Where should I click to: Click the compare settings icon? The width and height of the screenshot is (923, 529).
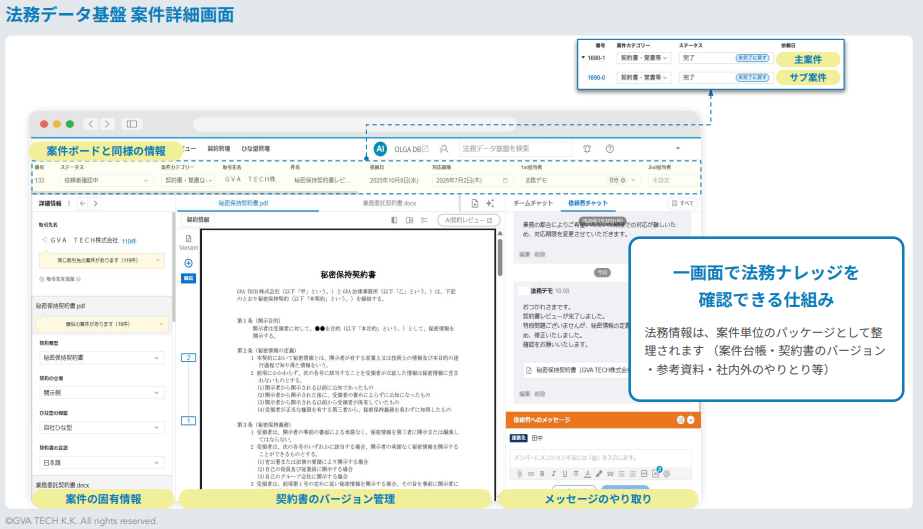click(424, 220)
